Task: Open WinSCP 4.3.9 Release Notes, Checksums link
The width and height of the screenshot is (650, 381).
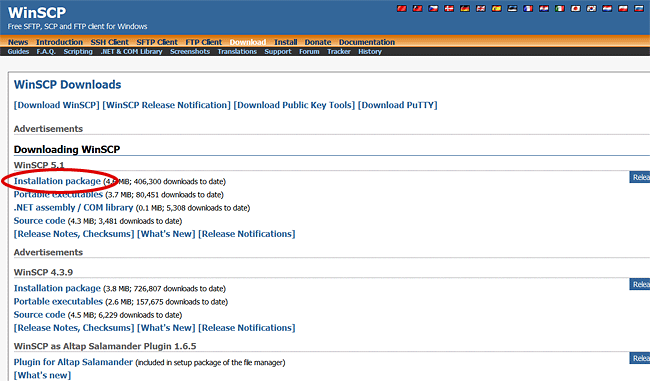Action: pyautogui.click(x=74, y=328)
